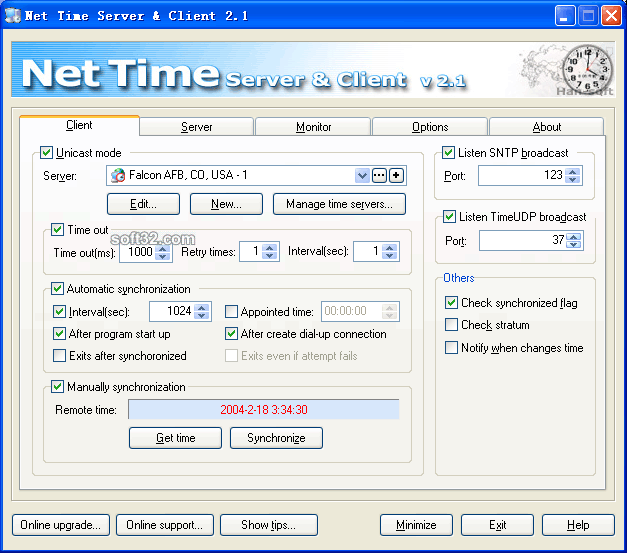Click the ellipsis browse icon beside the server
The height and width of the screenshot is (553, 627).
(379, 176)
